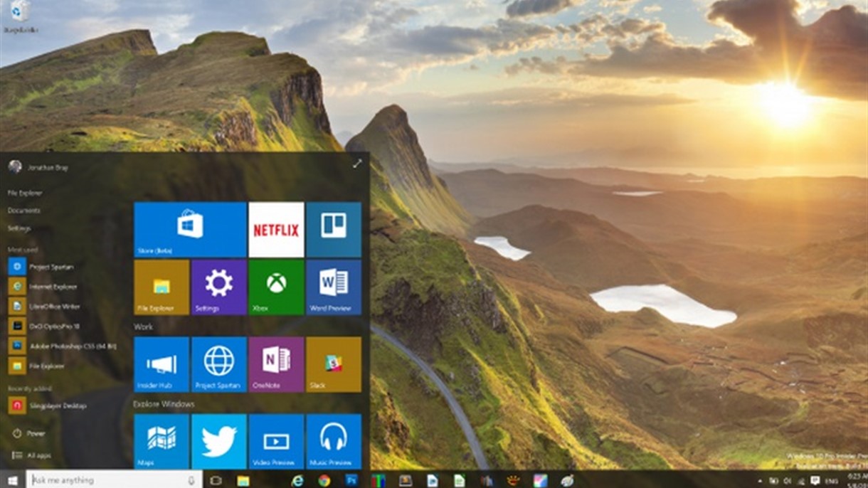
Task: Open File Explorer from the taskbar
Action: click(243, 480)
